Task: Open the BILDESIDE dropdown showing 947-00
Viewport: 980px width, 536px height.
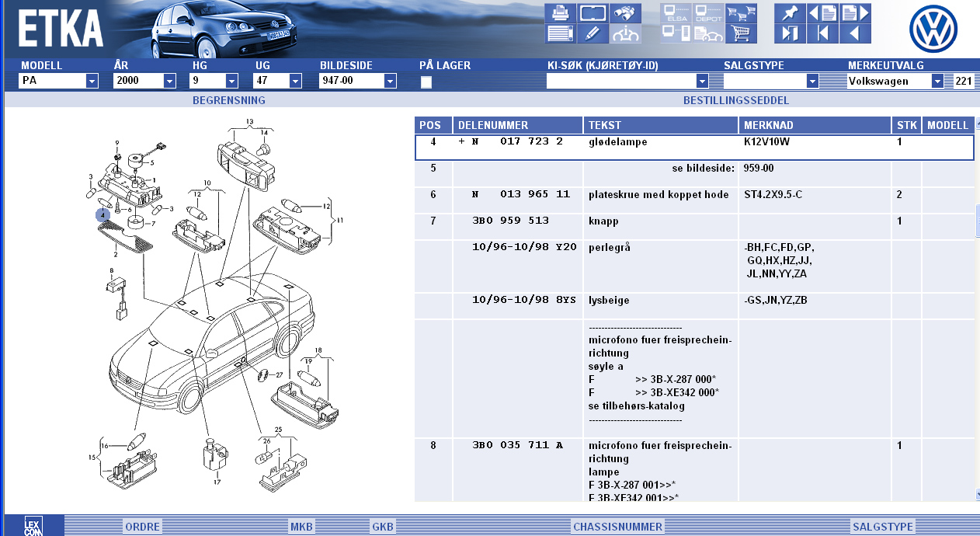Action: pos(391,81)
